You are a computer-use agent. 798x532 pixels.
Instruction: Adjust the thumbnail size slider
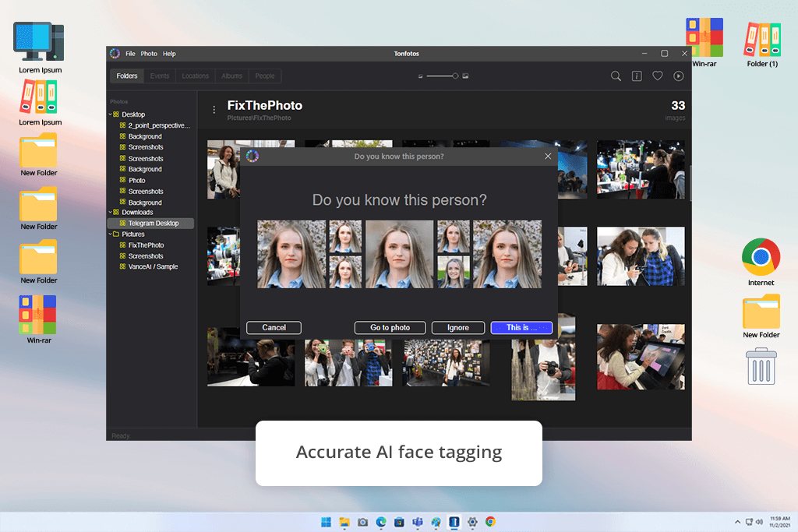[x=442, y=76]
